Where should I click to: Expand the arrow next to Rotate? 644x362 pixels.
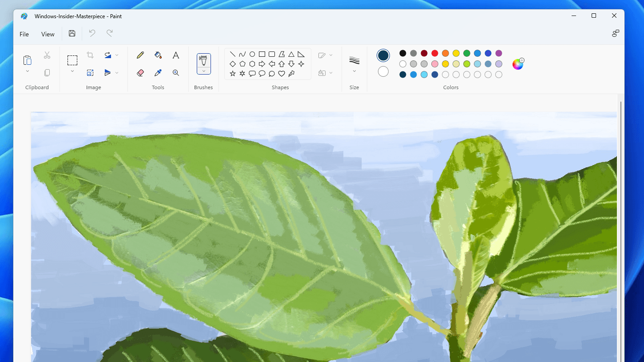(x=117, y=55)
